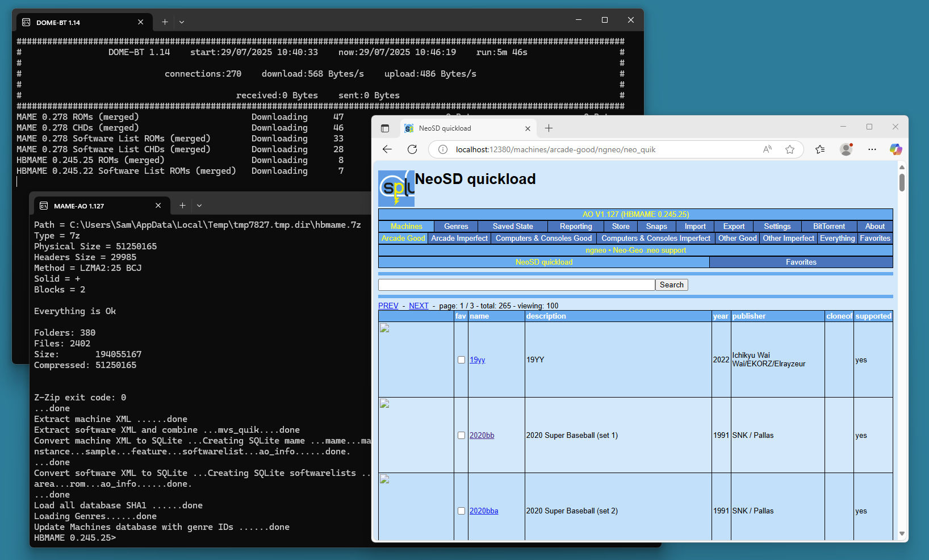The width and height of the screenshot is (929, 560).
Task: Select Computers & Consoles Good filter
Action: coord(543,238)
